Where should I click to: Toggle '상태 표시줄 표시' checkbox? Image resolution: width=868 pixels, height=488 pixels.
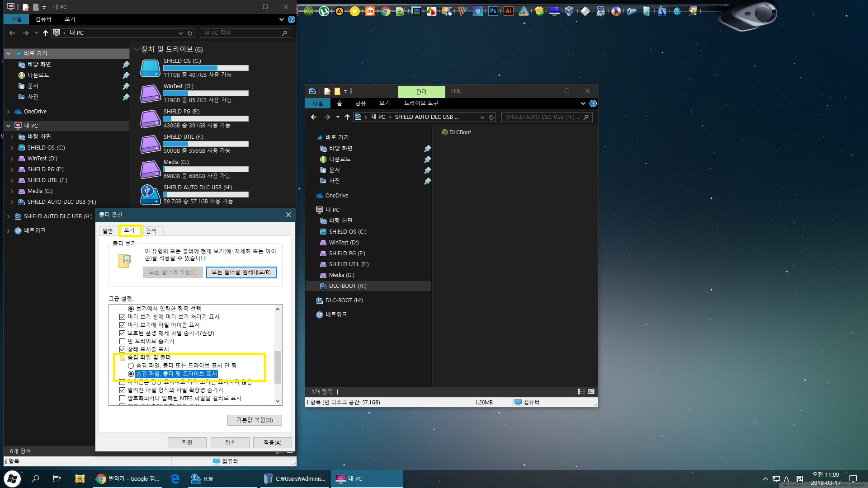coord(122,349)
